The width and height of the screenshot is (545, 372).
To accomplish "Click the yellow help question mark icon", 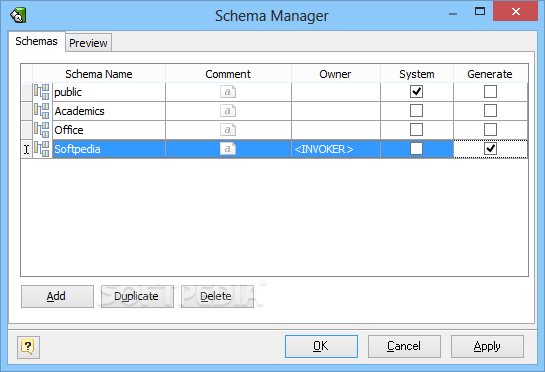I will click(28, 347).
